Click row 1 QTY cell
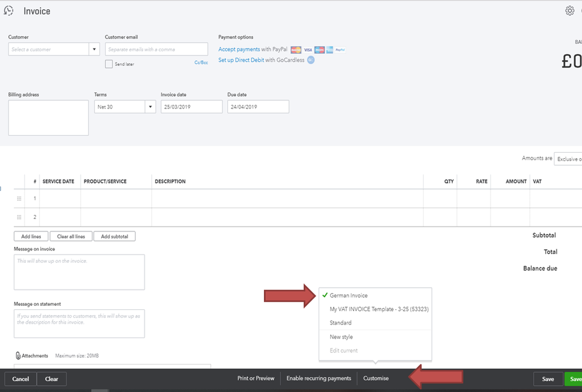This screenshot has width=582, height=392. 440,199
